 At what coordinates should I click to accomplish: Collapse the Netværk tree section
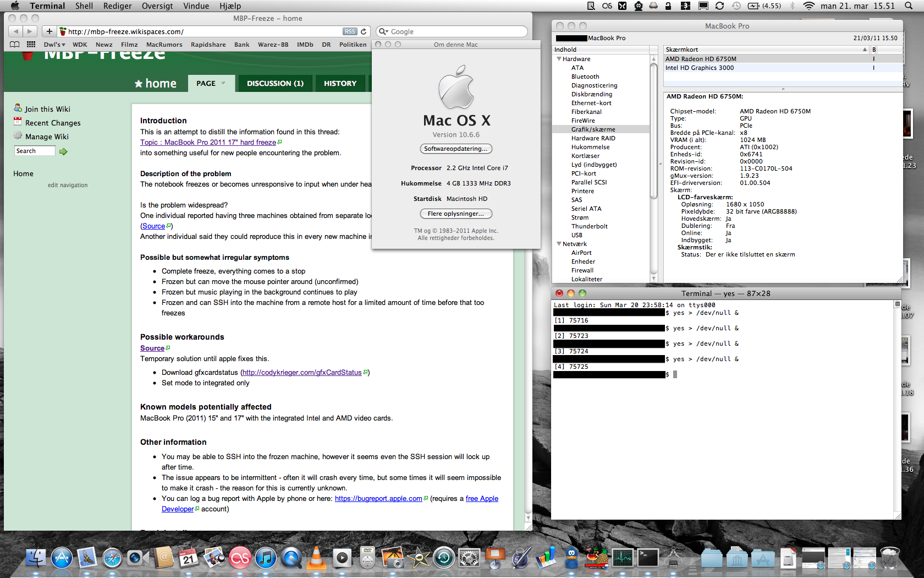559,244
